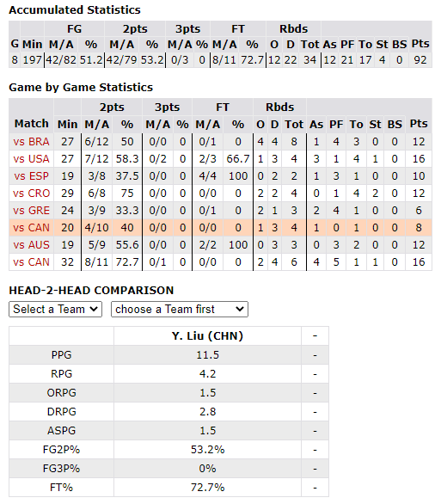This screenshot has height=504, width=441.
Task: Click the Pts column header in game table
Action: pos(419,124)
